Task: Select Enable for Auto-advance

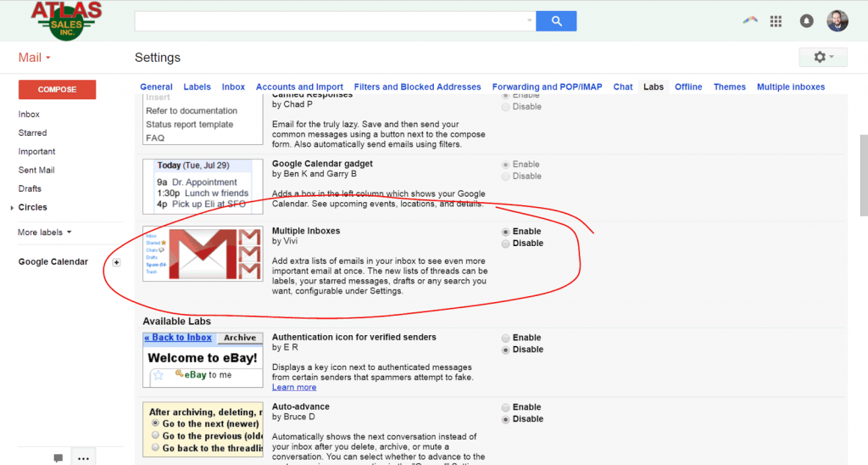Action: point(505,407)
